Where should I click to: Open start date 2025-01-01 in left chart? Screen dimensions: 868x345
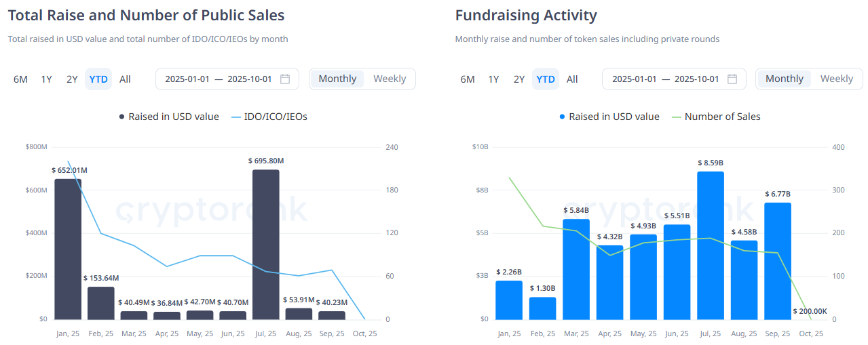[187, 79]
